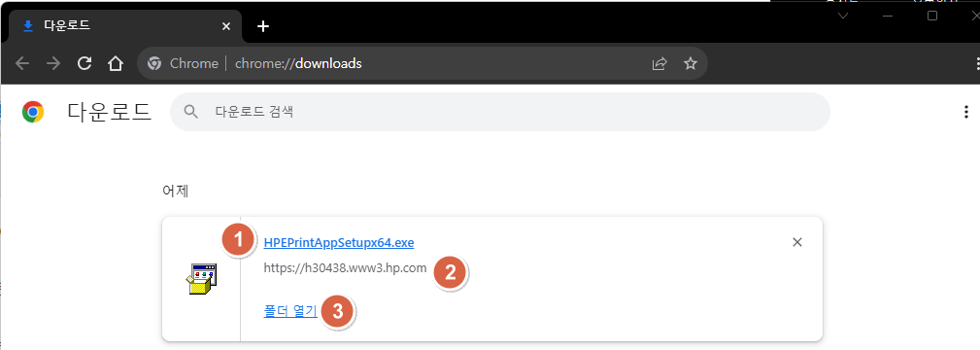Image resolution: width=980 pixels, height=350 pixels.
Task: Click the Chrome site info chip in the address bar
Action: click(183, 63)
